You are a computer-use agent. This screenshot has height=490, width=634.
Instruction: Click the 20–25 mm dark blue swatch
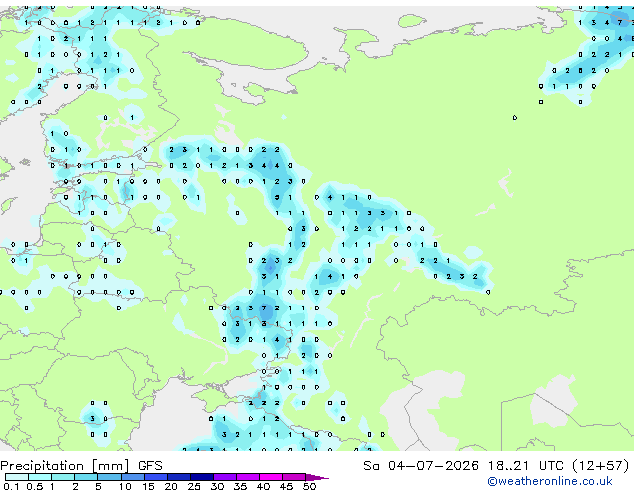tap(179, 477)
